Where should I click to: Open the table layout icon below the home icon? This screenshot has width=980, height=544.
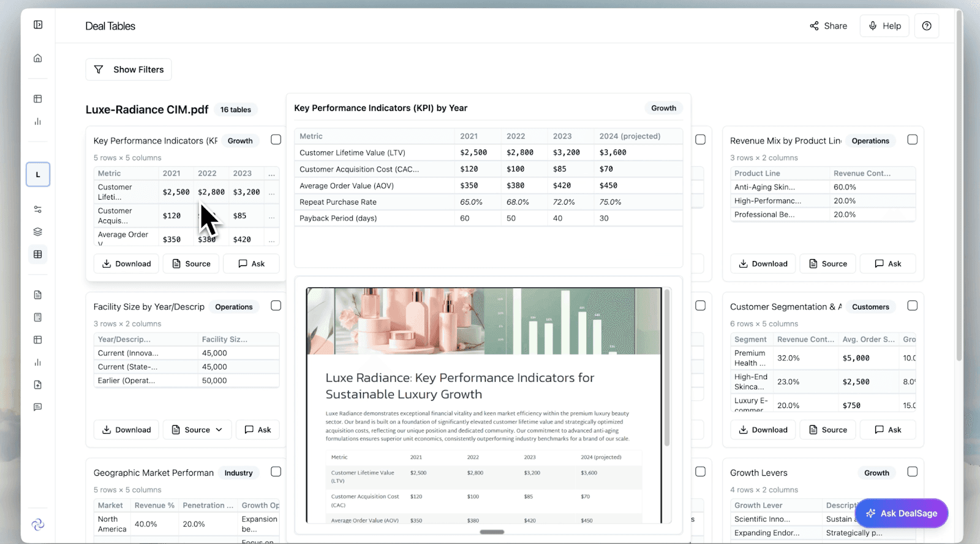38,99
